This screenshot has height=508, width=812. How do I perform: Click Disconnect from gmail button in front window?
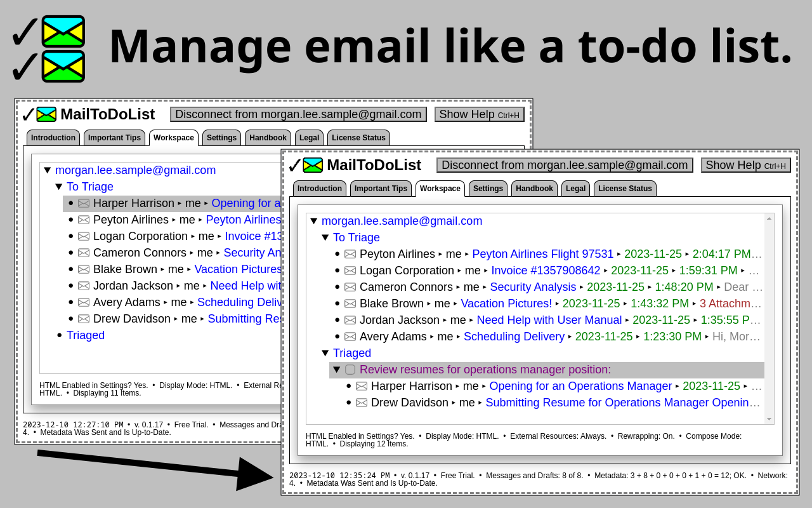(565, 165)
